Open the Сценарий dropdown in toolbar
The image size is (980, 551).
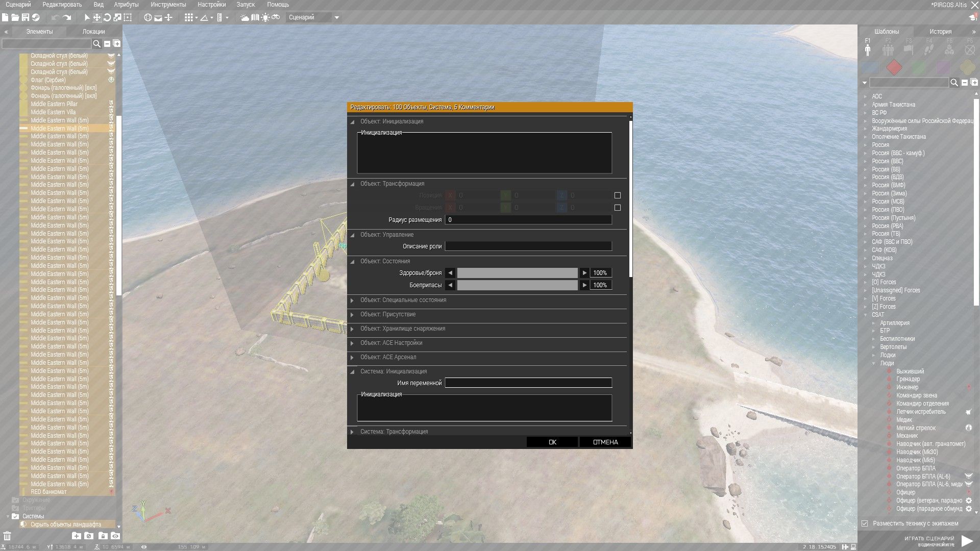tap(314, 17)
